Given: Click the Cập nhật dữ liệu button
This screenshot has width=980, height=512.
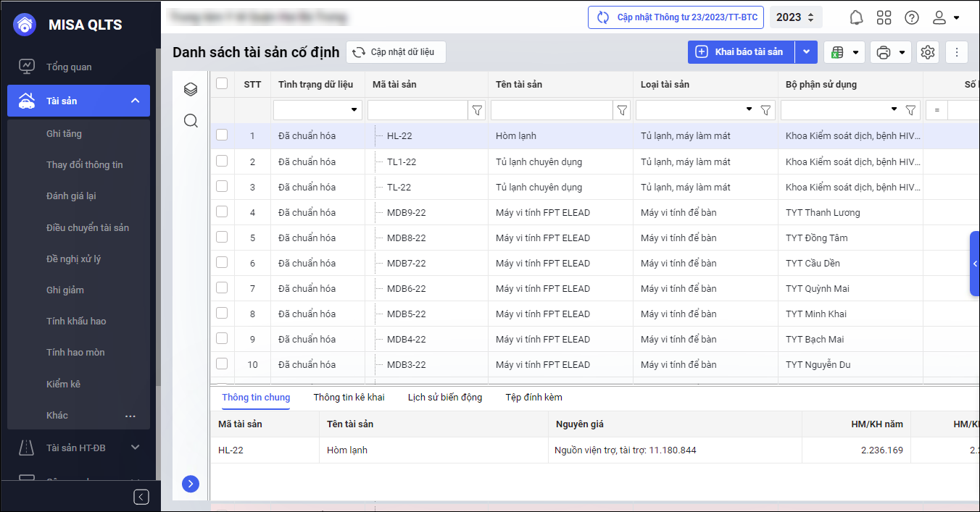Looking at the screenshot, I should coord(395,52).
